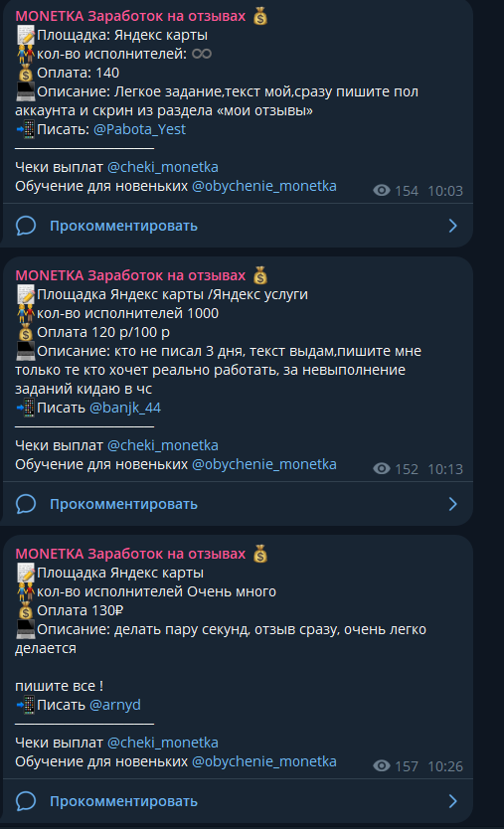Click Прокомментировать under the Яндекс услуги post
The width and height of the screenshot is (504, 829).
coord(123,504)
